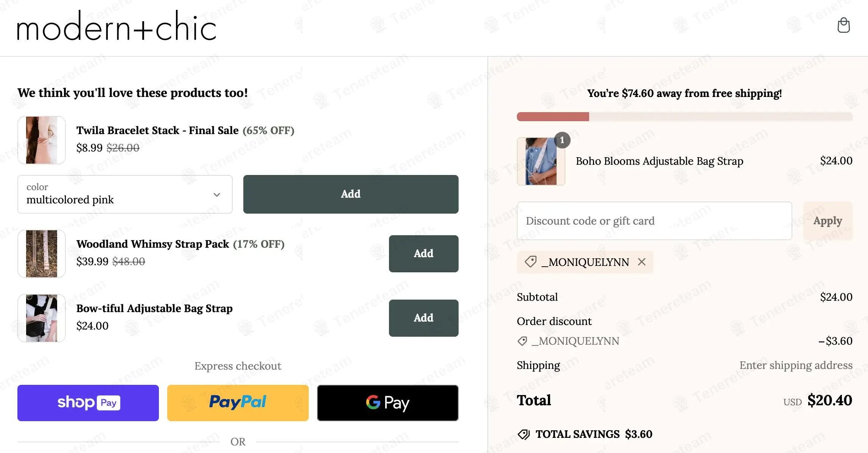
Task: Click the Twila Bracelet Stack product thumbnail
Action: 42,140
